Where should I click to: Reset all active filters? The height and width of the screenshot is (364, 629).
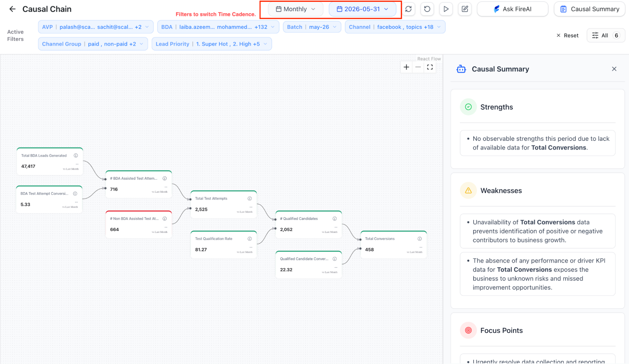[x=567, y=36]
